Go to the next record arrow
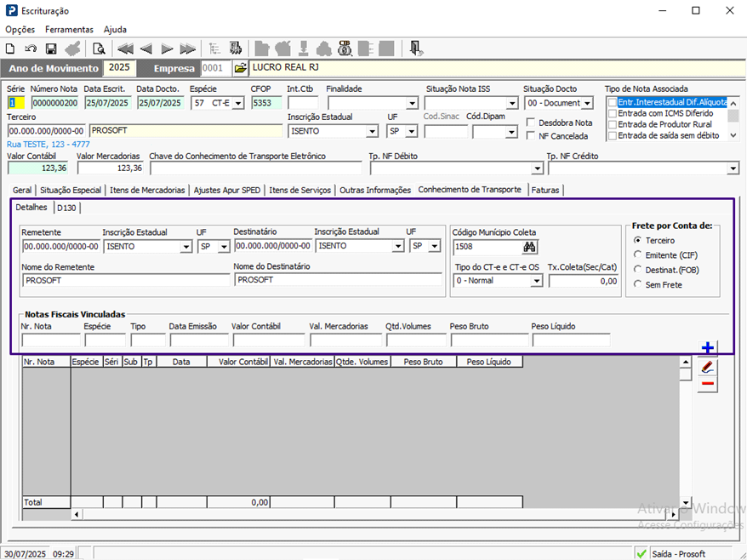747x560 pixels. (x=167, y=49)
